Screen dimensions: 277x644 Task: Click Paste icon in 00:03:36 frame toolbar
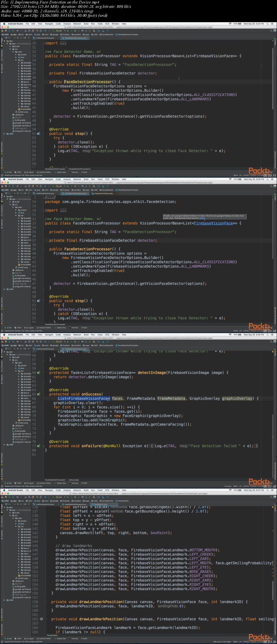pos(33,497)
